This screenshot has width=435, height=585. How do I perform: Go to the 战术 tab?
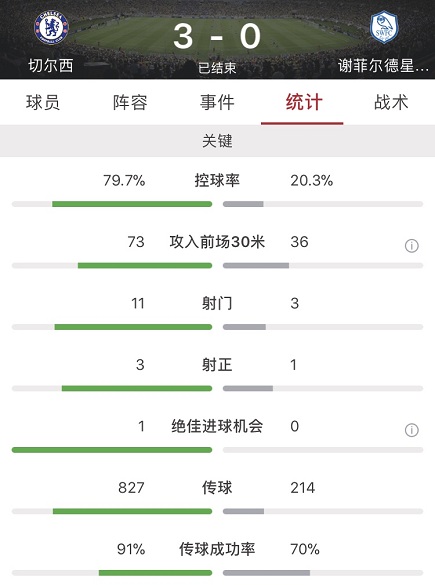391,102
